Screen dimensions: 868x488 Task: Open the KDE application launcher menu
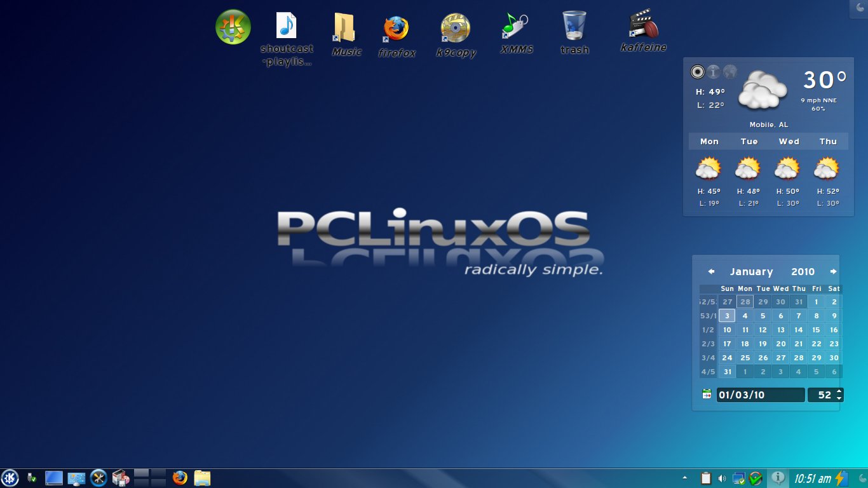coord(10,478)
